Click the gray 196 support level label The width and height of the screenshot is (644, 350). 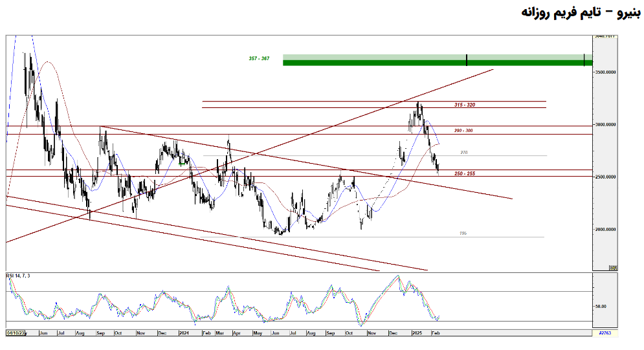pyautogui.click(x=463, y=233)
